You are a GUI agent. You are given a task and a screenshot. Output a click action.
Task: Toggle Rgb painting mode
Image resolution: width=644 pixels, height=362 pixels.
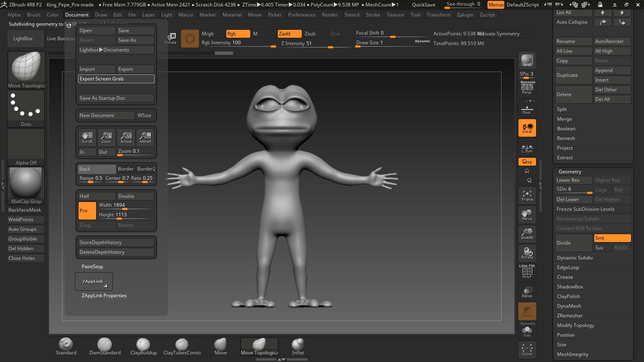238,34
